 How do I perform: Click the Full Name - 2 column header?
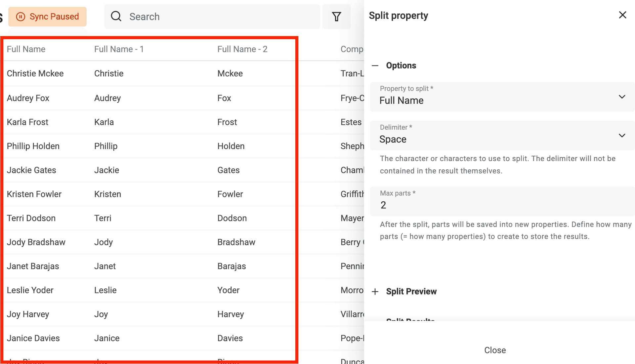(242, 49)
